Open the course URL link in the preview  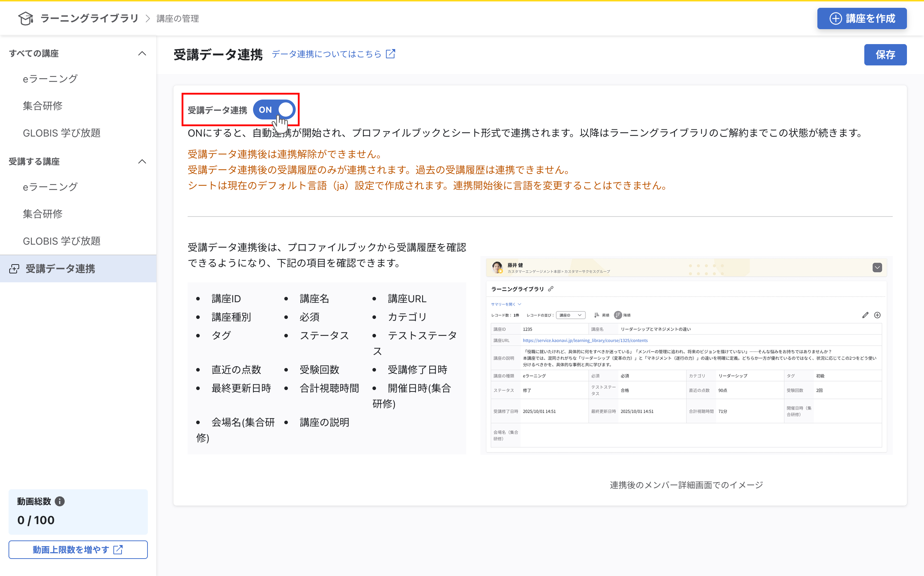pos(585,340)
